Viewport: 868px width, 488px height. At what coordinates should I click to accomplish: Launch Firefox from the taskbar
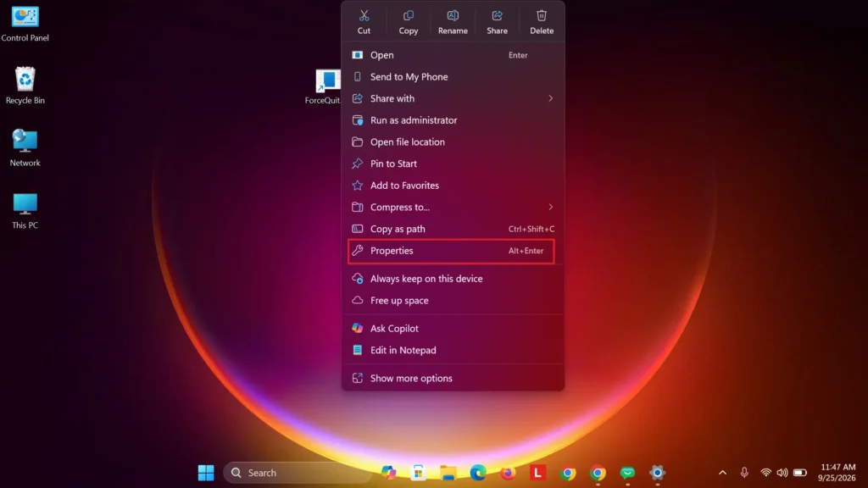(x=508, y=473)
